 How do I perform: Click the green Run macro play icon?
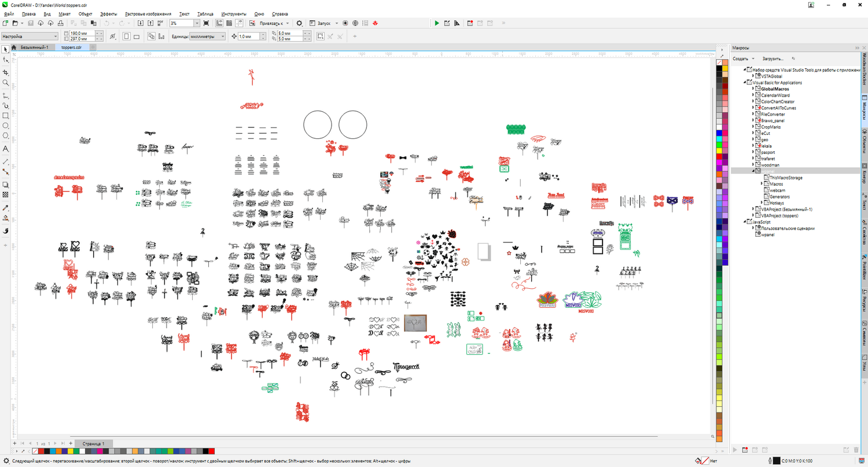[x=437, y=23]
